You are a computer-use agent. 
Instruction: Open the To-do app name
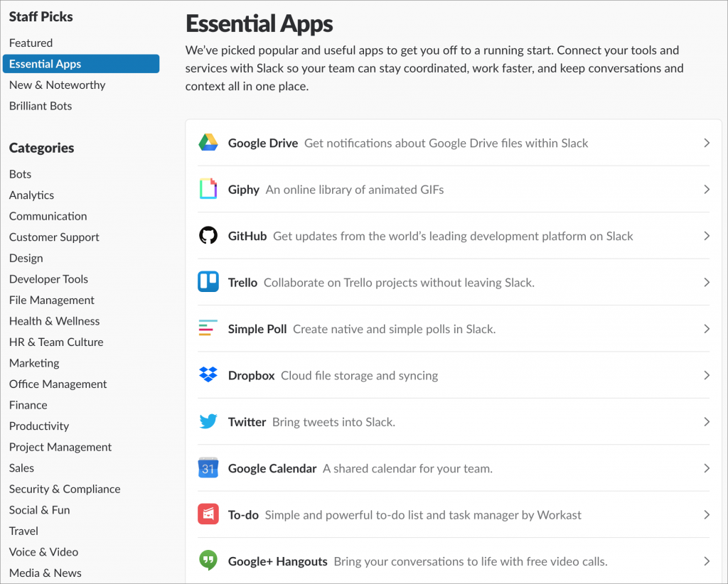pyautogui.click(x=243, y=515)
